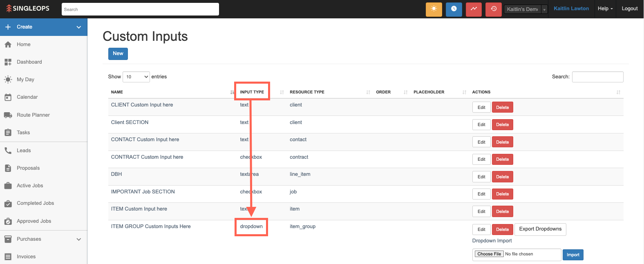Open the red history clock icon
The height and width of the screenshot is (264, 644).
[x=493, y=9]
